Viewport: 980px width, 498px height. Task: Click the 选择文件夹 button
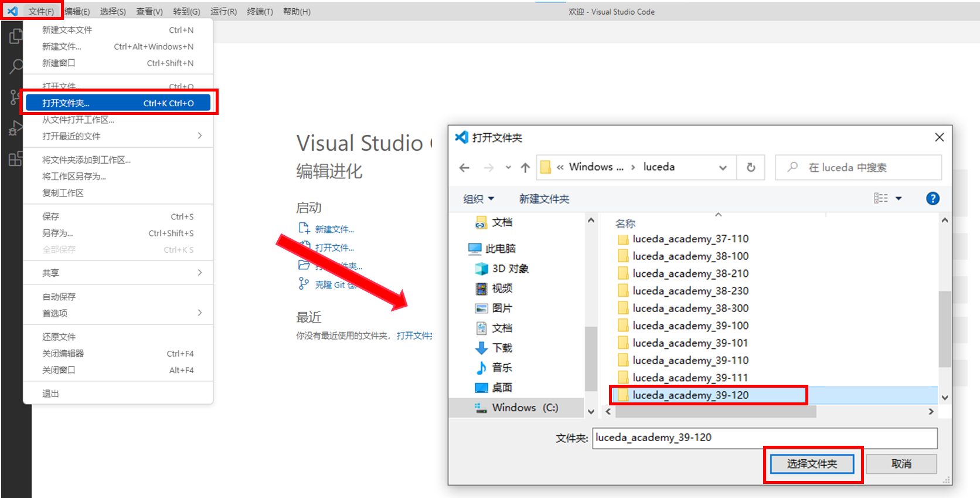tap(812, 464)
